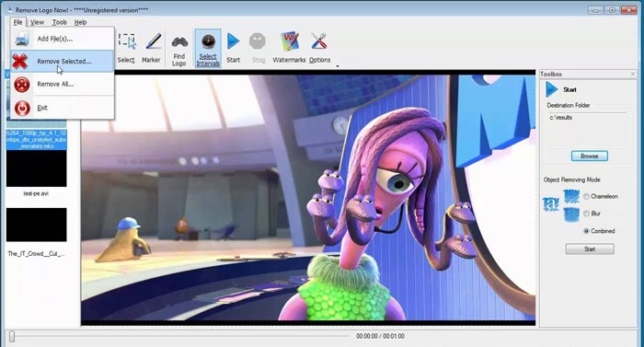Click the video preview frame
Image resolution: width=644 pixels, height=347 pixels.
(308, 198)
